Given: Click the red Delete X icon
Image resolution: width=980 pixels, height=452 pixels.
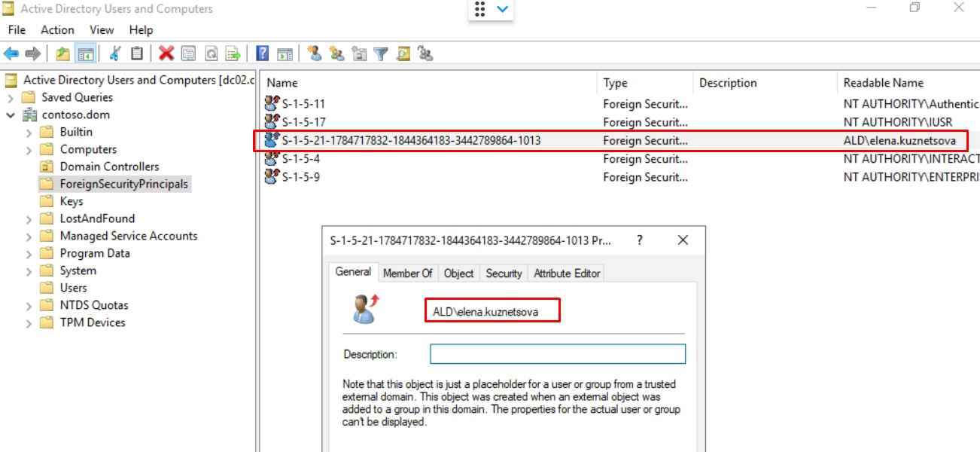Looking at the screenshot, I should pos(166,53).
